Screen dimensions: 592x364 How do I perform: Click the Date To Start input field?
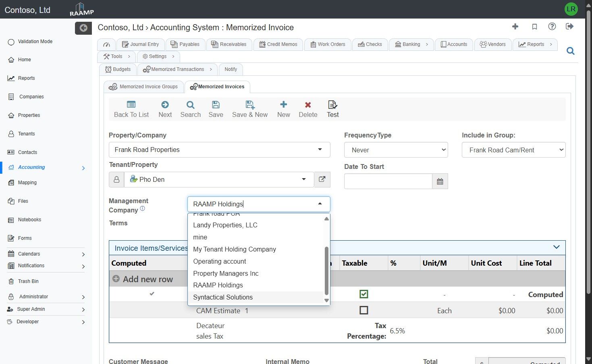pos(388,181)
